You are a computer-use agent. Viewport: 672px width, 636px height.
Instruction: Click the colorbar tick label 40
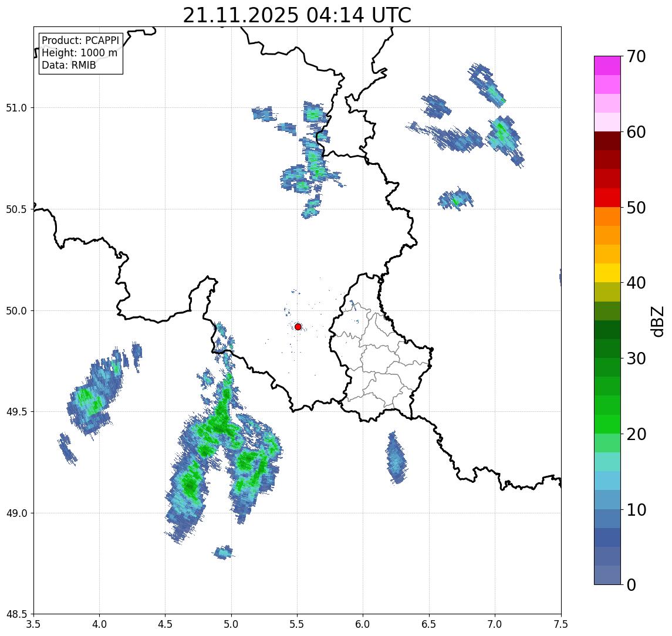636,283
